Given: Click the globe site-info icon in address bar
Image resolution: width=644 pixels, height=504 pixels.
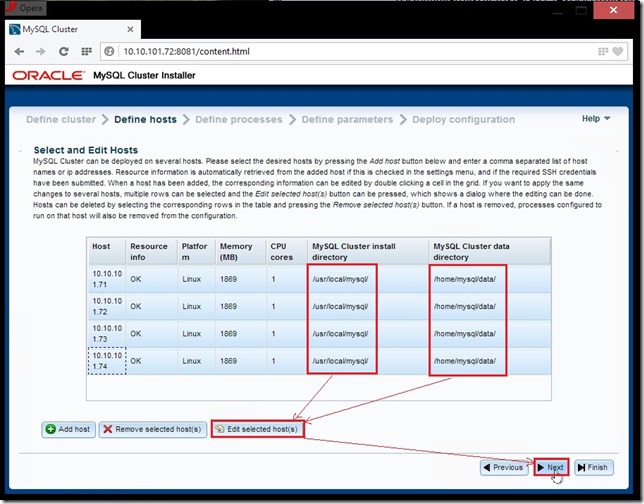Looking at the screenshot, I should (x=109, y=51).
